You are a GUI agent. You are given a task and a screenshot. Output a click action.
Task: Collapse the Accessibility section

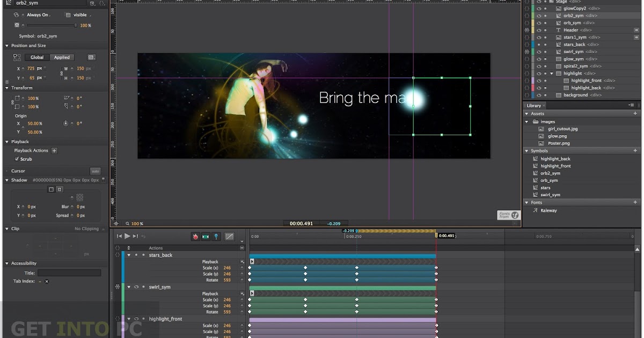[x=7, y=263]
